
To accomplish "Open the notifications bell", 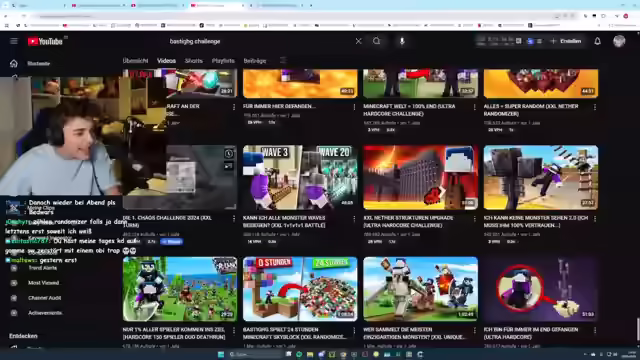I will pyautogui.click(x=597, y=41).
